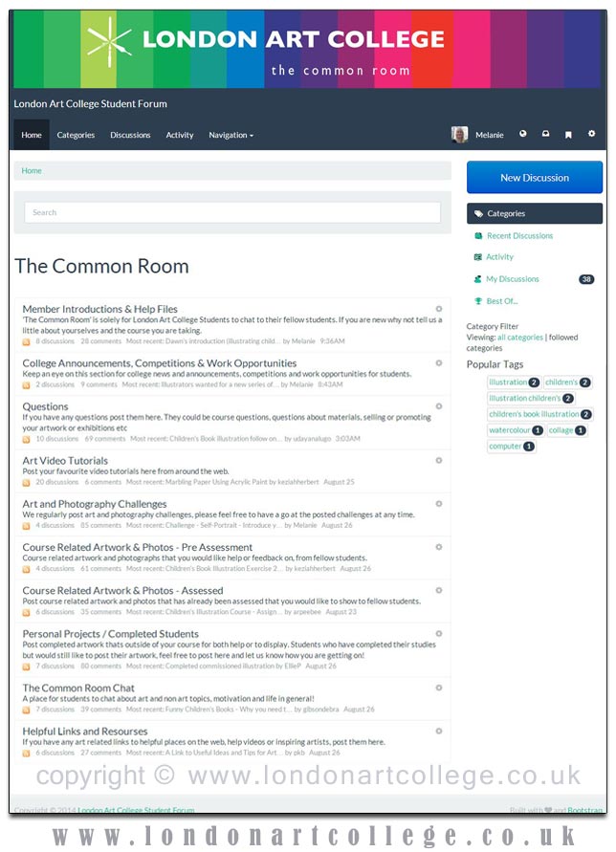This screenshot has width=616, height=852.
Task: Open options gear for Personal Projects category
Action: point(439,634)
